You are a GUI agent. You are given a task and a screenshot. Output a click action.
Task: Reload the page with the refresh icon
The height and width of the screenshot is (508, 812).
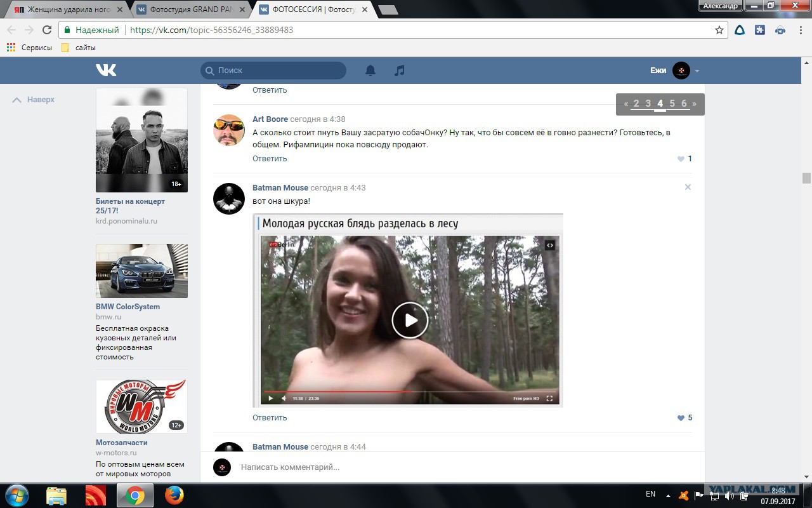pyautogui.click(x=47, y=30)
